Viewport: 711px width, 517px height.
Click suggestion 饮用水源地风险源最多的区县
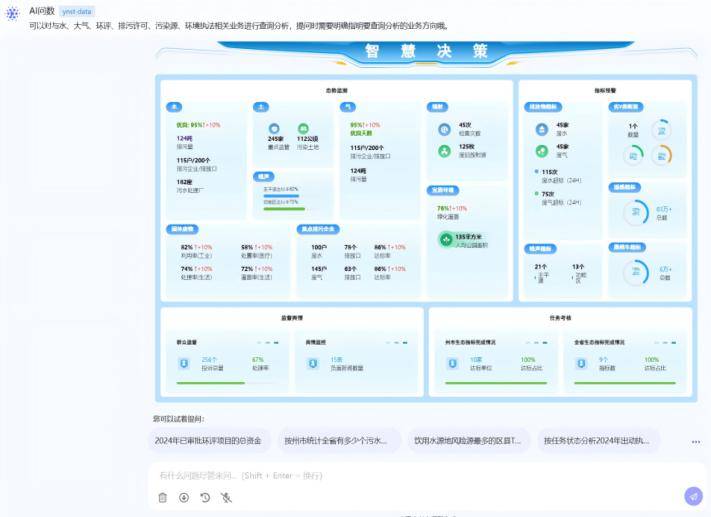[469, 440]
